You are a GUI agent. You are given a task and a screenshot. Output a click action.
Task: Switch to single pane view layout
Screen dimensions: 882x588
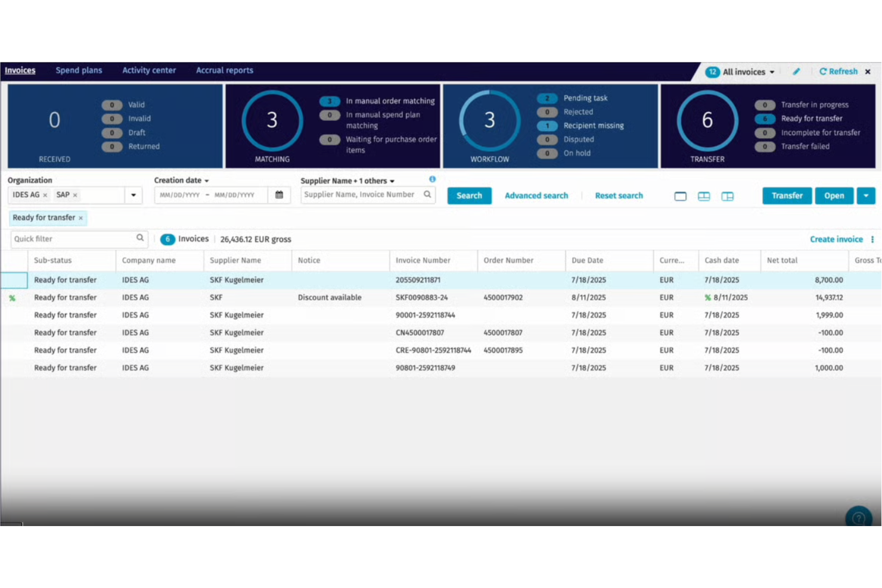click(681, 196)
